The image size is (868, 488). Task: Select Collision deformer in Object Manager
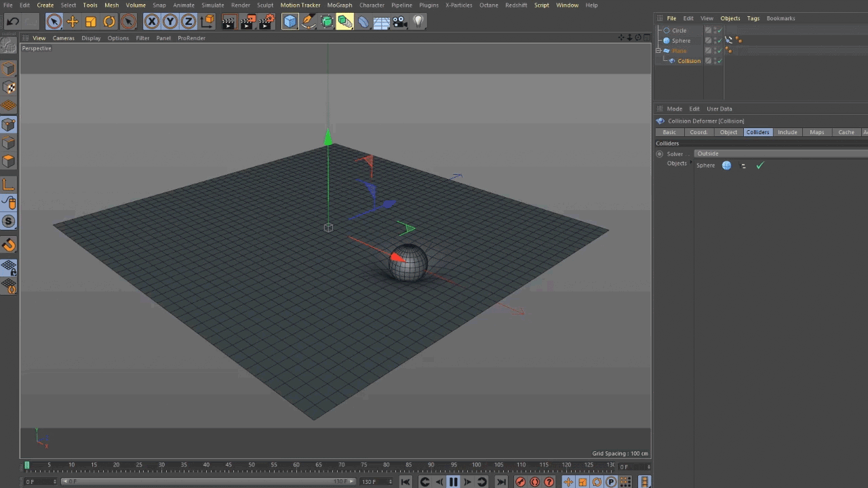point(689,61)
